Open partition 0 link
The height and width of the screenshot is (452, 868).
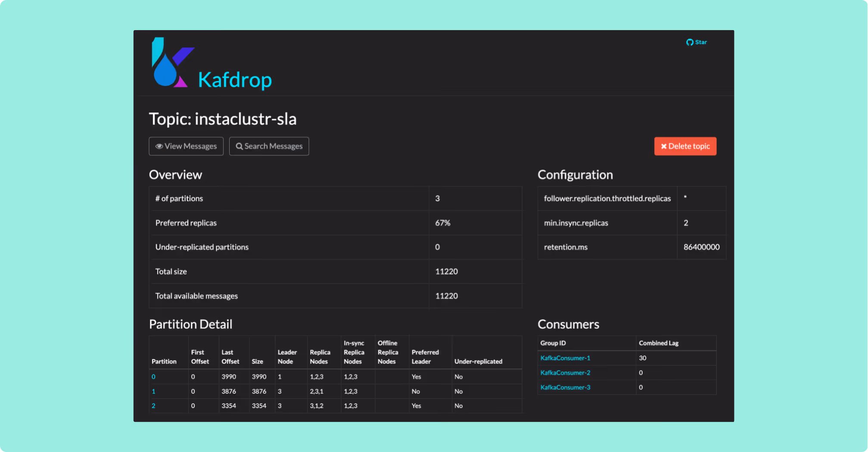click(x=153, y=377)
